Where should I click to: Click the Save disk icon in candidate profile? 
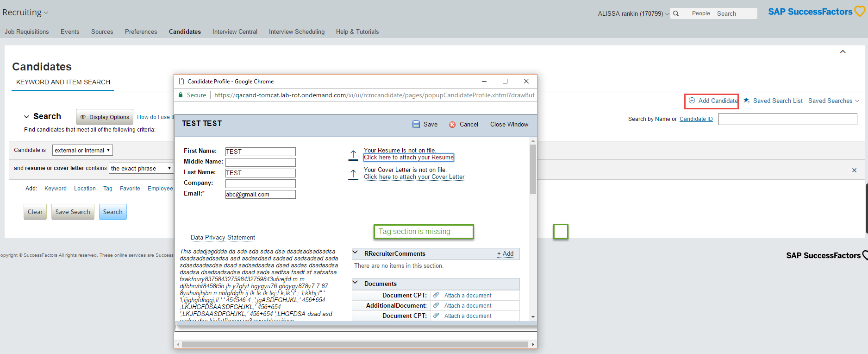coord(416,124)
